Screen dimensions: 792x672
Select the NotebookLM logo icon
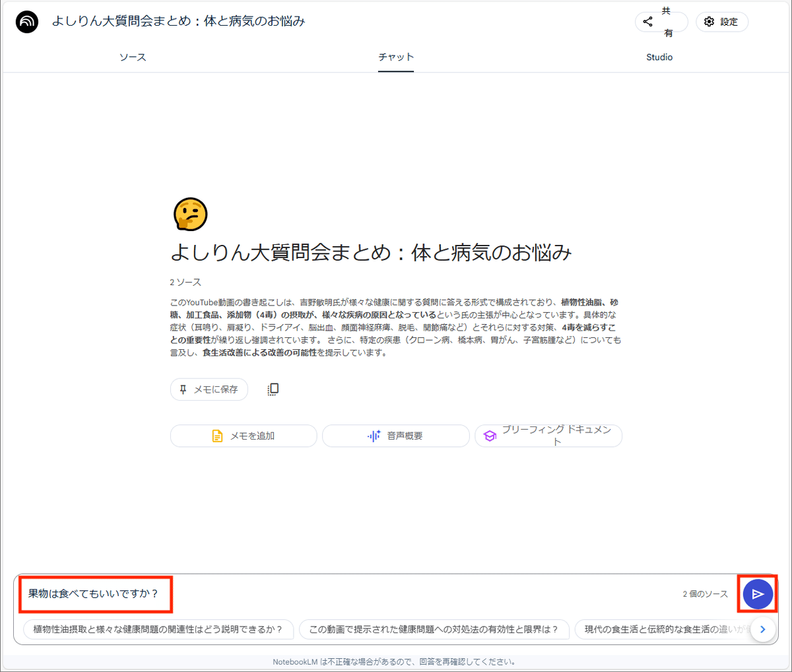click(26, 21)
